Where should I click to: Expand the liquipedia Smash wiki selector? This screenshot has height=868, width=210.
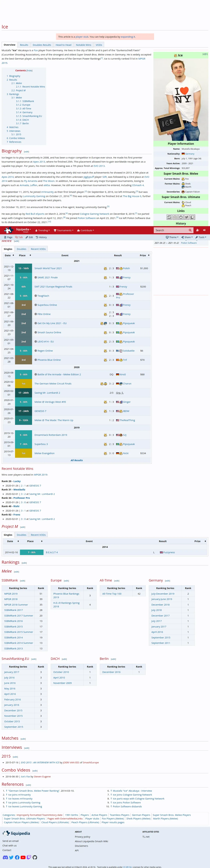[x=24, y=230]
